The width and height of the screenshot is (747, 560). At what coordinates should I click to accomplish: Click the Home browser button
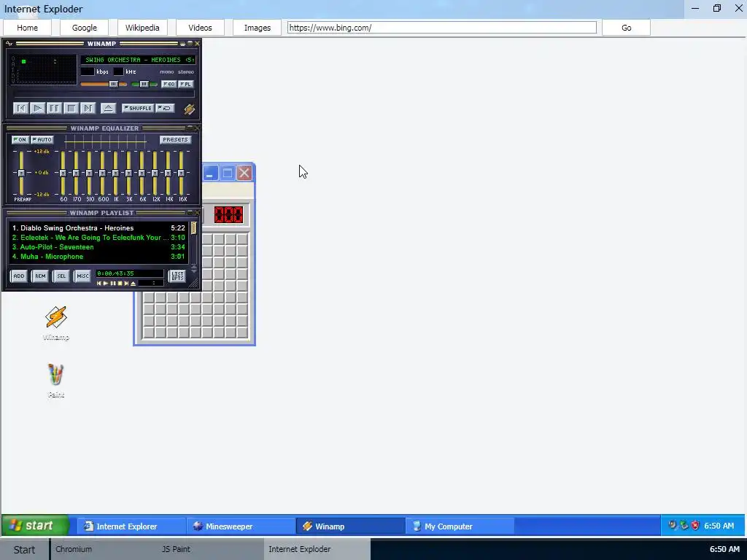tap(27, 28)
